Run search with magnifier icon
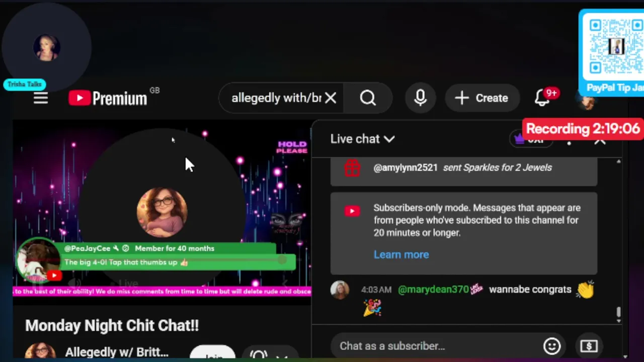Screen dimensions: 644x362 click(x=368, y=98)
